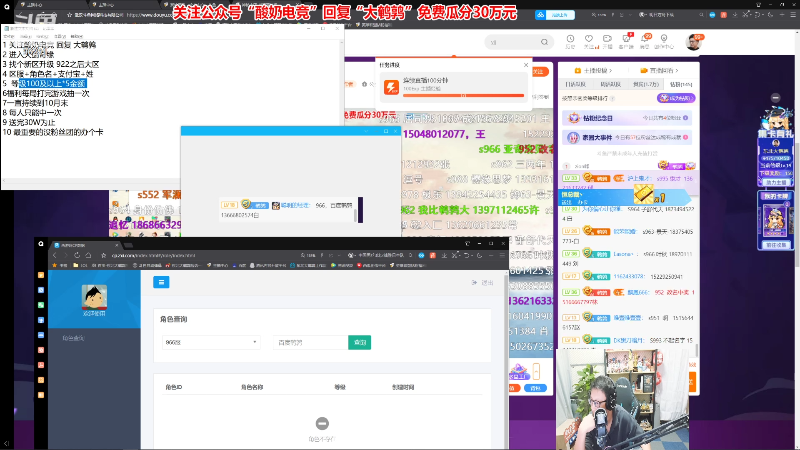Click the 100-minute task progress bar
Viewport: 800px width, 450px height.
(x=463, y=95)
